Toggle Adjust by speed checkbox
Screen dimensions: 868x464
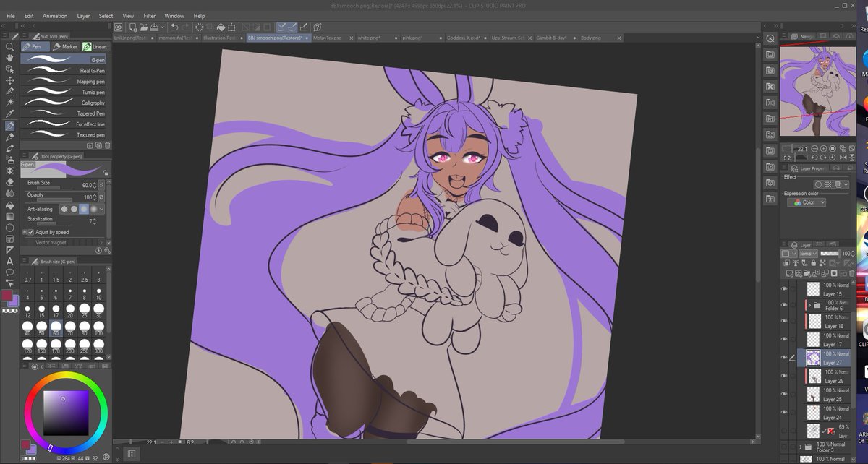pyautogui.click(x=30, y=232)
